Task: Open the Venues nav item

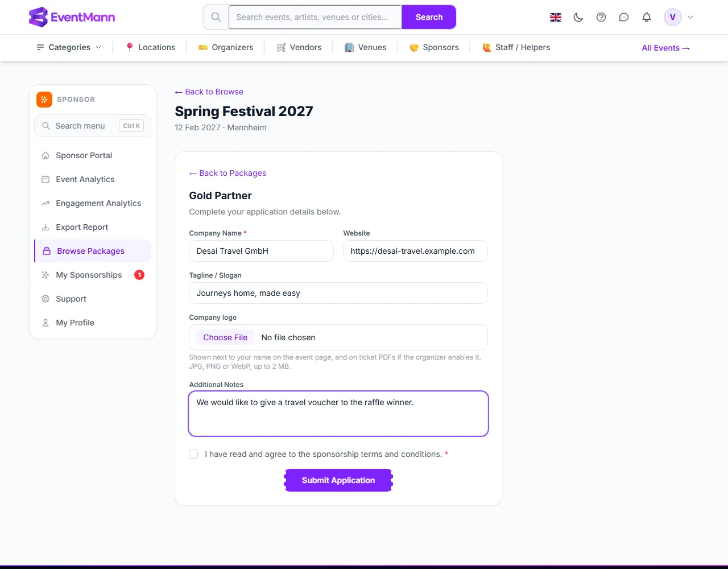Action: [366, 47]
